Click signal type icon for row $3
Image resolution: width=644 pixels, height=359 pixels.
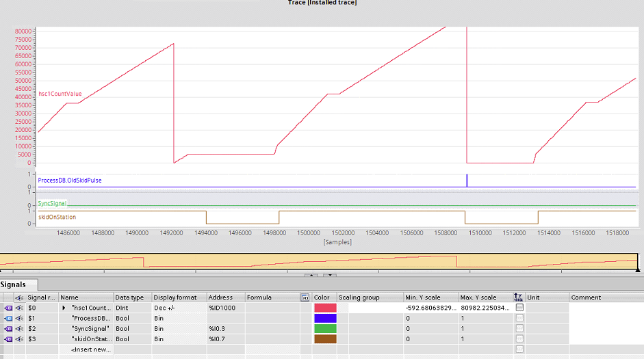[8, 339]
